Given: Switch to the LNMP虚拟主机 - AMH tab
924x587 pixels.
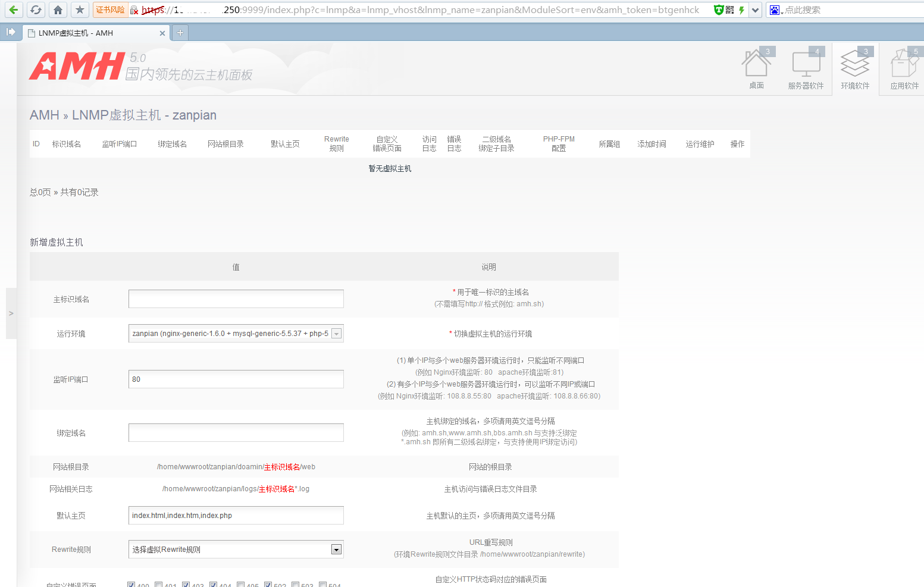Looking at the screenshot, I should [96, 33].
